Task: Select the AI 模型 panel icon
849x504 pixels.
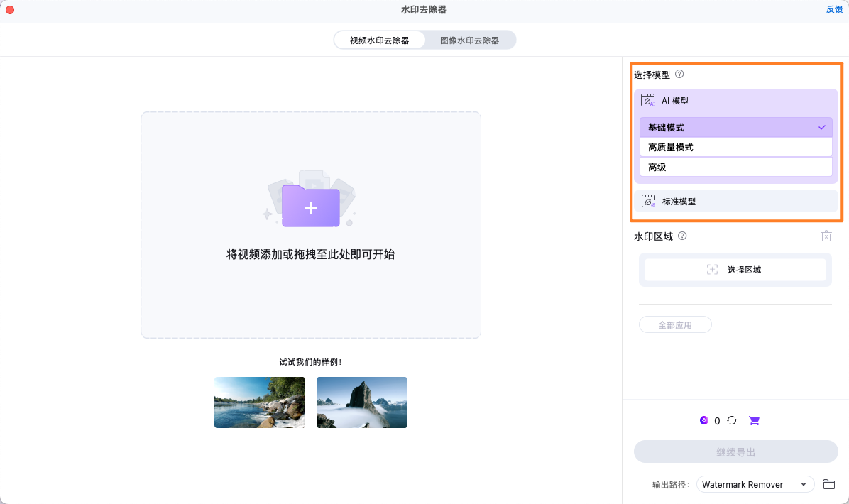Action: click(x=647, y=100)
